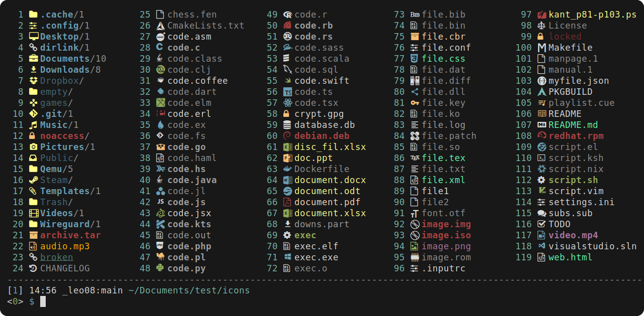644x316 pixels.
Task: Click the TeX icon beside file.tex
Action: pyautogui.click(x=415, y=158)
